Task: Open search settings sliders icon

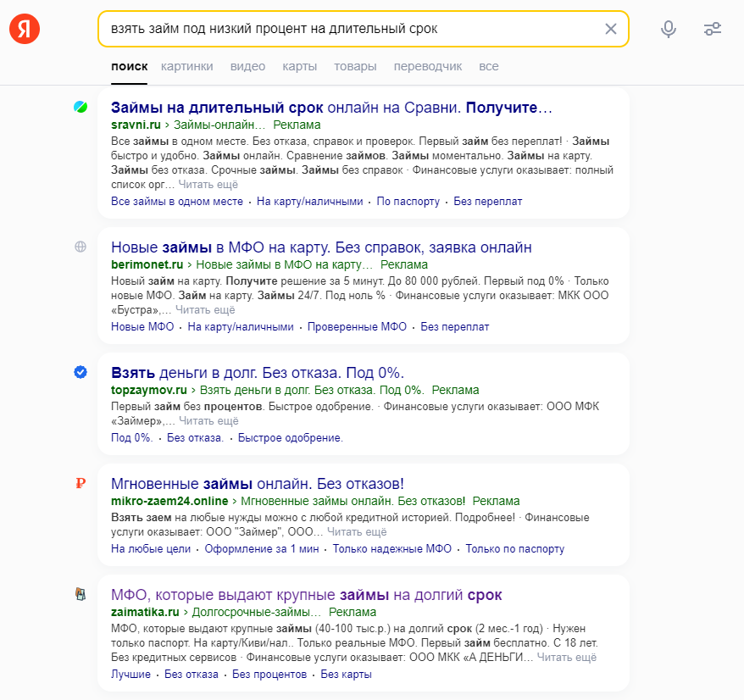Action: [712, 29]
